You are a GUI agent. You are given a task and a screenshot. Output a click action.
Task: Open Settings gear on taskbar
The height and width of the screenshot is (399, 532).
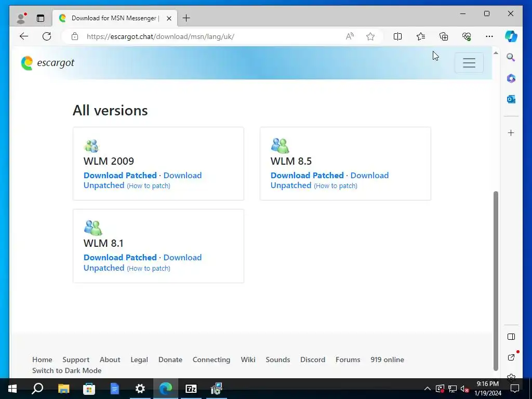(140, 389)
